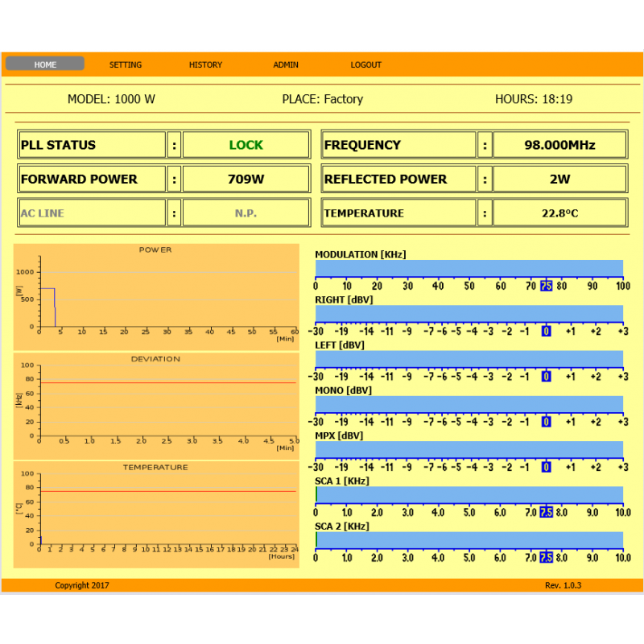Click the MPX [dBV] meter bar

point(469,448)
